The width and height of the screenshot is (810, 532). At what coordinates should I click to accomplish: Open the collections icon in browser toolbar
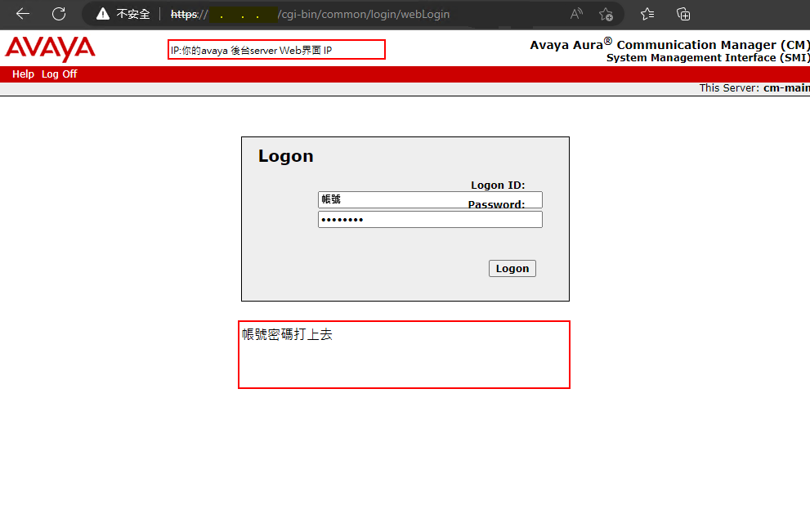(x=683, y=14)
